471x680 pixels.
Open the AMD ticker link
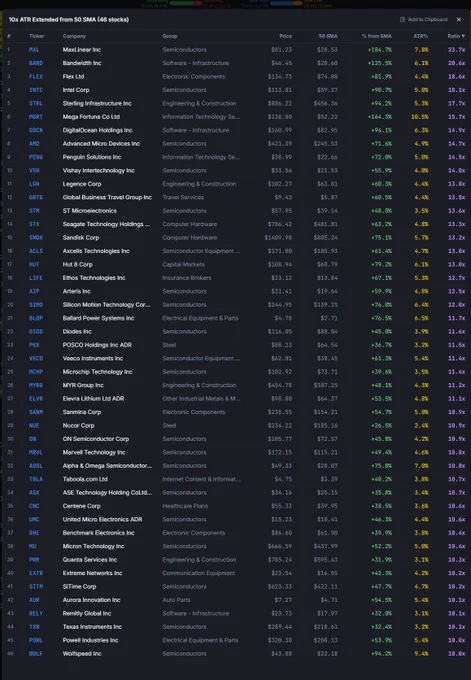pos(34,144)
